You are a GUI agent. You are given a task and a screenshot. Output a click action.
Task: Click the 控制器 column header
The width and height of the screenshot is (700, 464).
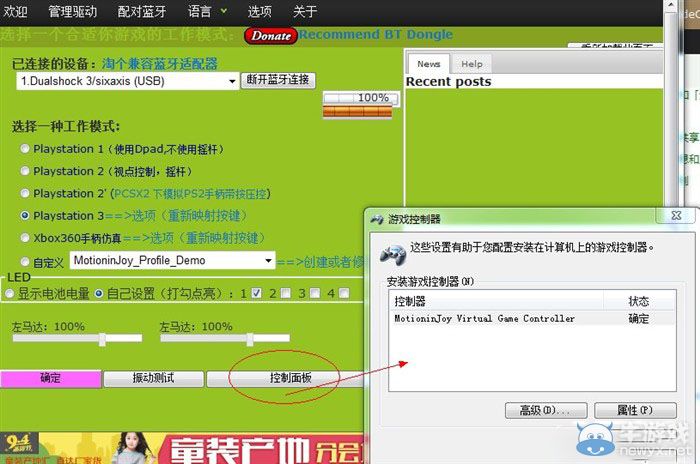click(496, 301)
